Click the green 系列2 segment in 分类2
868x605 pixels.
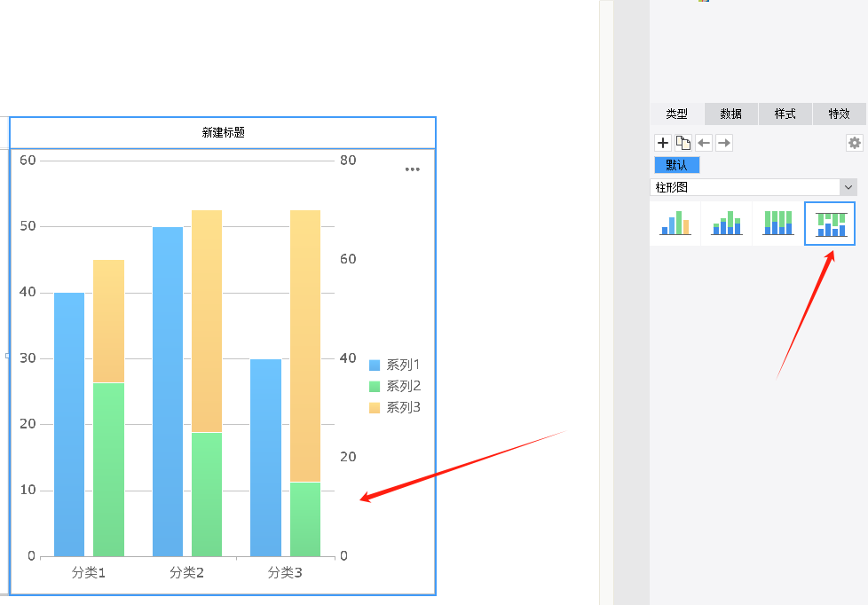pos(207,494)
